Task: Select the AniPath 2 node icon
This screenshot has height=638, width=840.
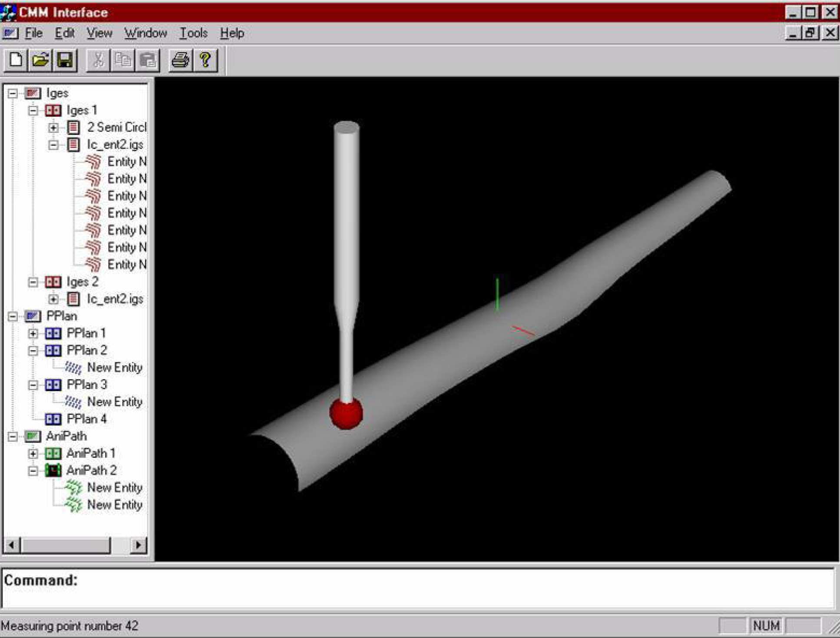Action: pyautogui.click(x=53, y=470)
